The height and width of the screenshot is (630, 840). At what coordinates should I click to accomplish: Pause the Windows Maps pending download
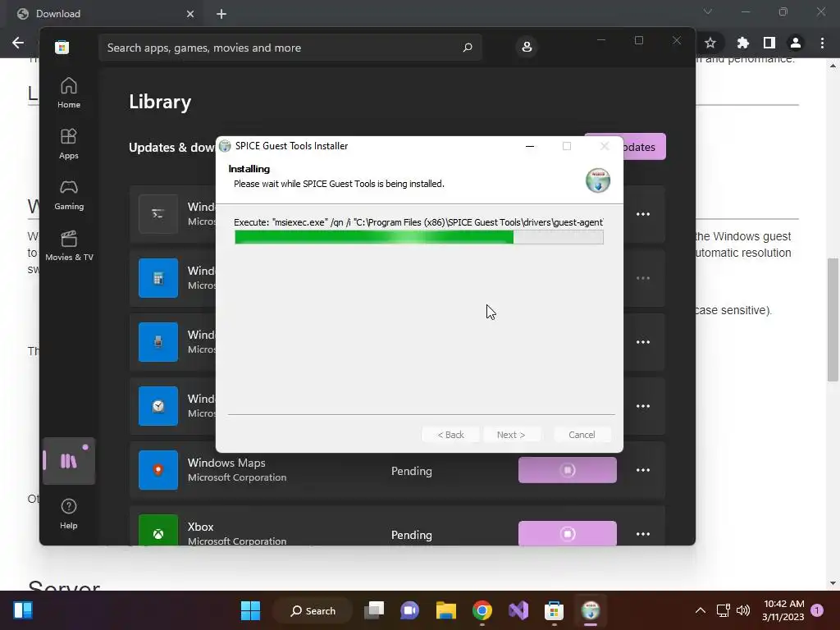pyautogui.click(x=568, y=470)
